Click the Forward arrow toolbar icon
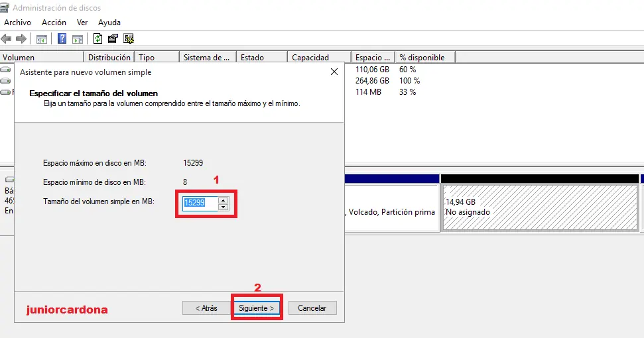644x338 pixels. (x=21, y=39)
